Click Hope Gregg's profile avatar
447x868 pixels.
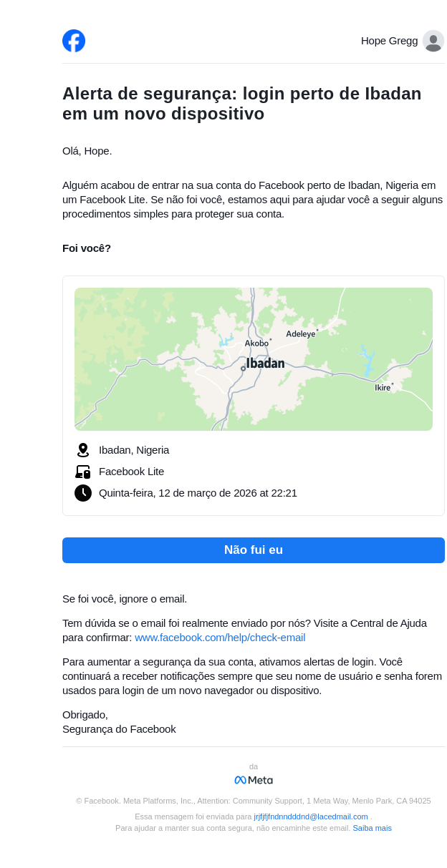click(433, 41)
